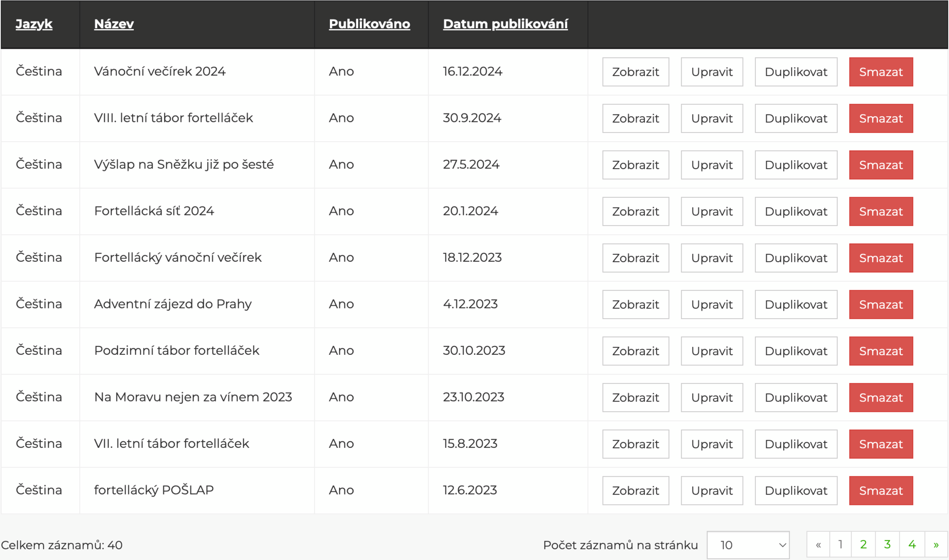Duplikovat fortellácký POŠLAP
949x560 pixels.
pos(796,491)
